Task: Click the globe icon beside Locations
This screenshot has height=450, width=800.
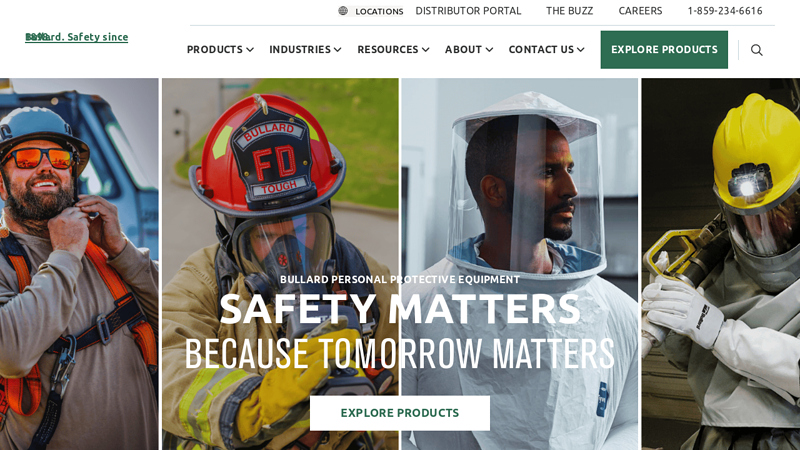Action: click(343, 11)
